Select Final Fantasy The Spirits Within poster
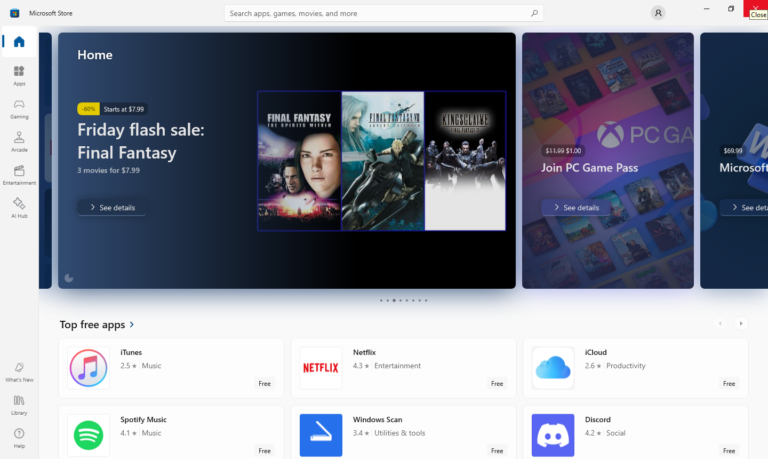 coord(299,161)
